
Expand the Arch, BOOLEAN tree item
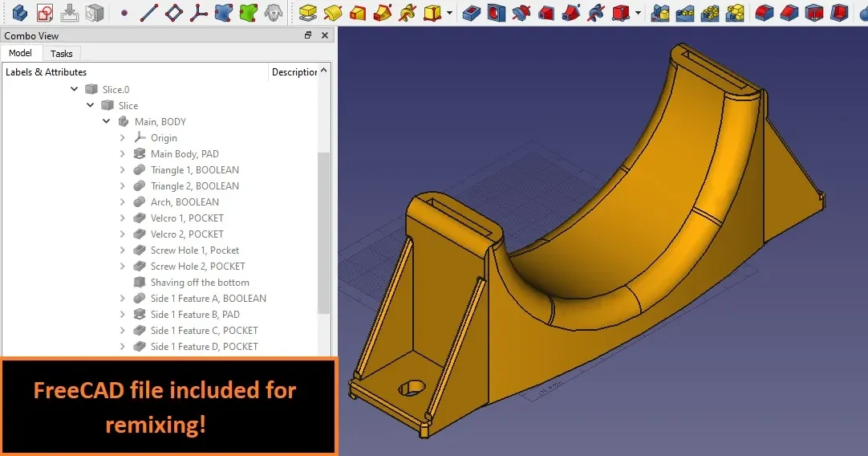(x=123, y=202)
